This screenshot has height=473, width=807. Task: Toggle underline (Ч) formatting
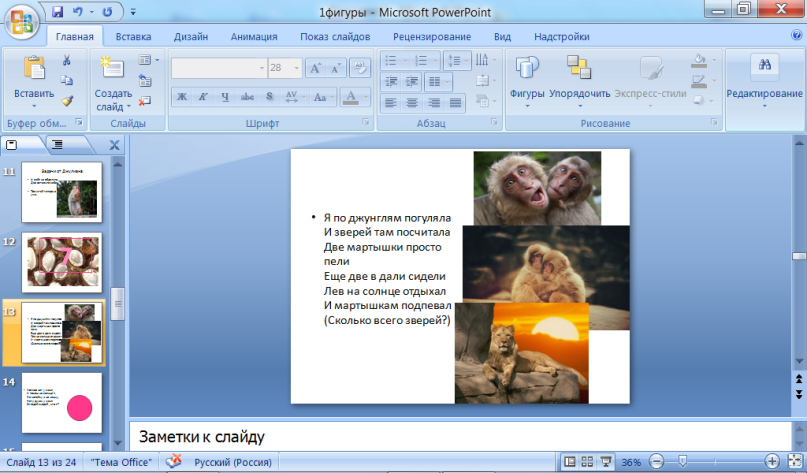pos(225,97)
